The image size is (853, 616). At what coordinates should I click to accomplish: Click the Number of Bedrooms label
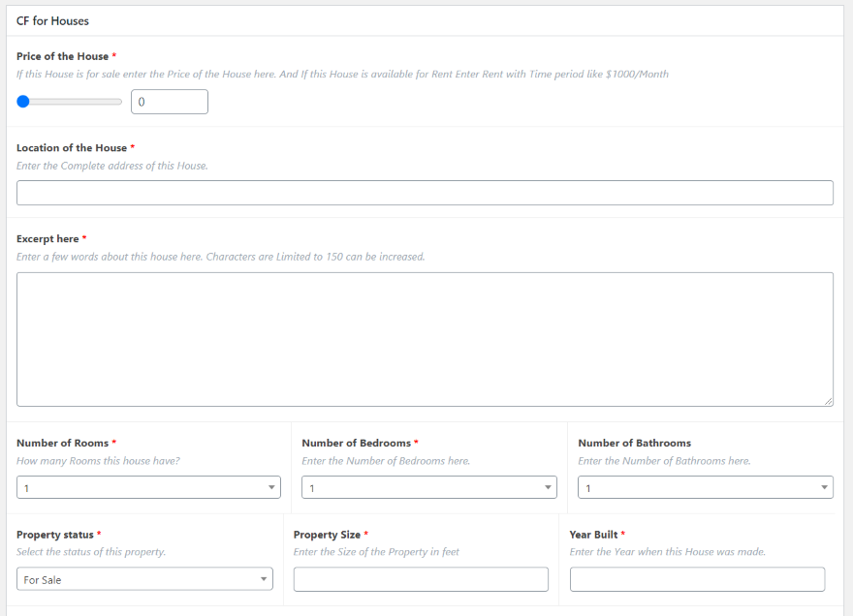pyautogui.click(x=356, y=443)
